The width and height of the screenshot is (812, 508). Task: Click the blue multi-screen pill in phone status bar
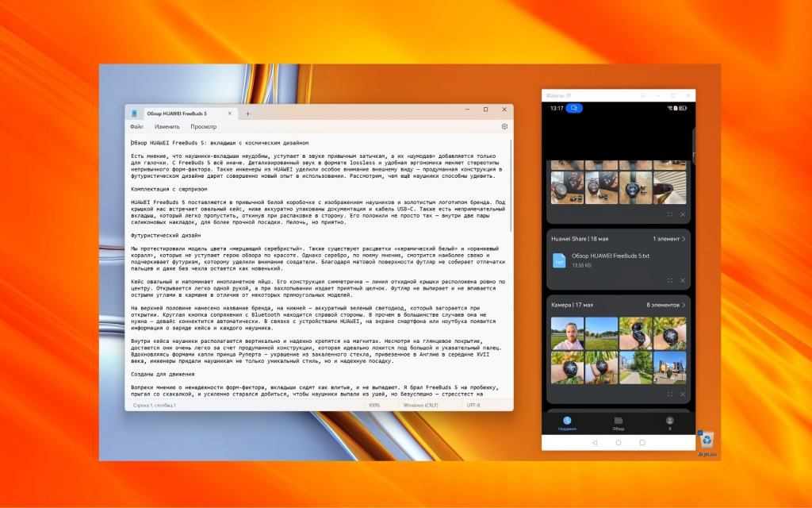point(574,108)
